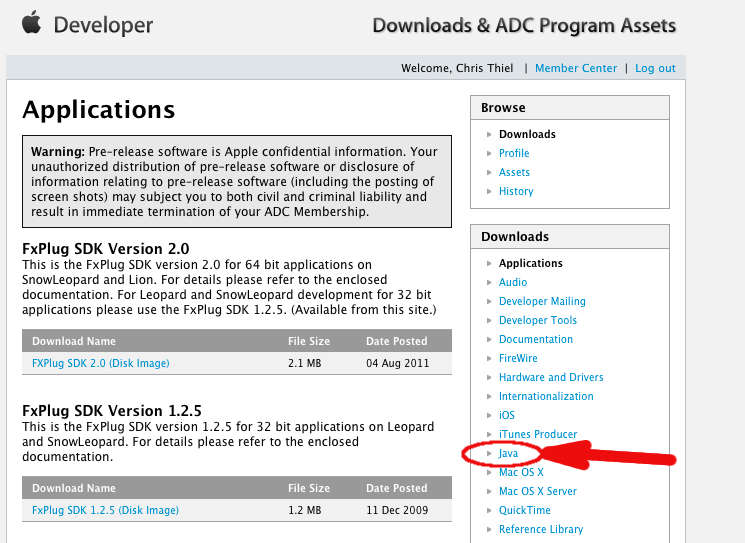Open the Developer Tools category
The width and height of the screenshot is (745, 543).
538,320
